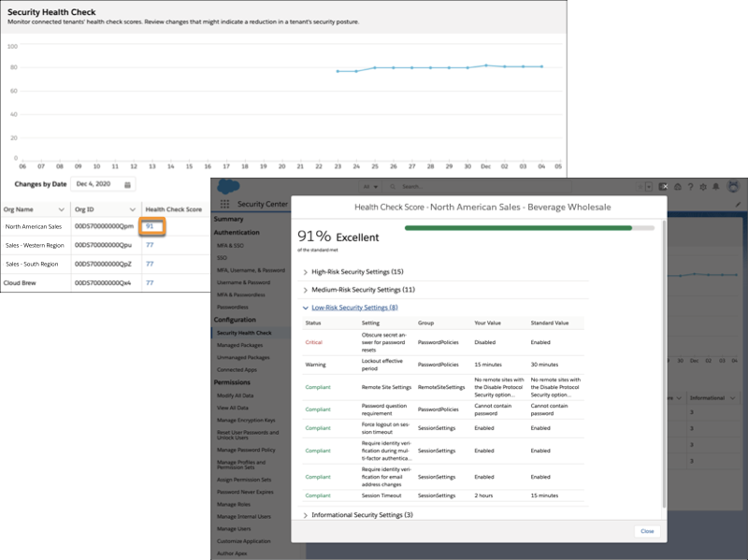
Task: Click the Critical status for Obscure secret answer
Action: (314, 342)
